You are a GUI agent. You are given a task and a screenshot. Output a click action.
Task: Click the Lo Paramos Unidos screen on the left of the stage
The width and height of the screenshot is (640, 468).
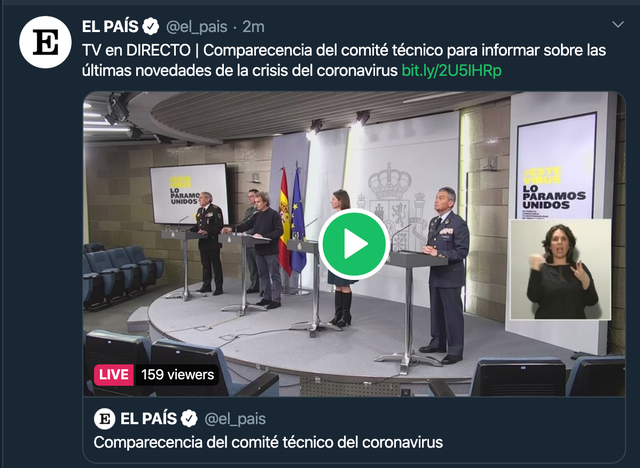tap(189, 193)
